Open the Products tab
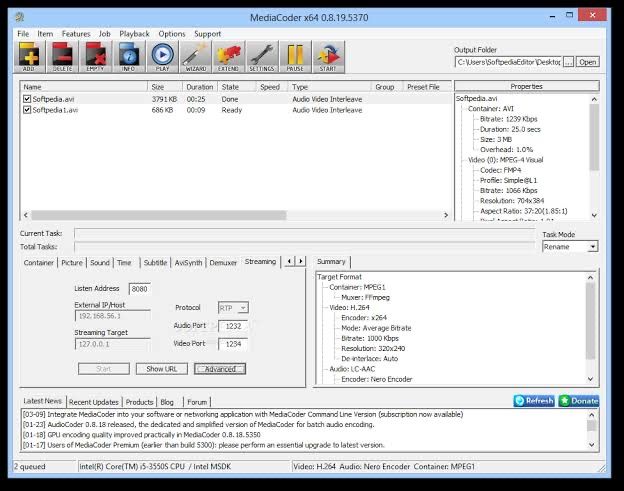The height and width of the screenshot is (491, 624). tap(139, 402)
